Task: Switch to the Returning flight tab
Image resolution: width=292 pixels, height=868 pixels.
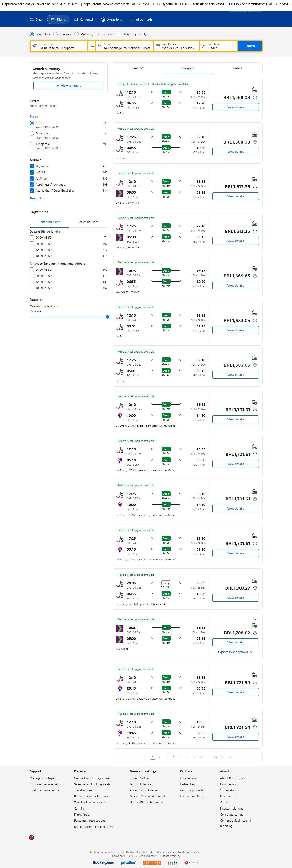Action: (88, 222)
